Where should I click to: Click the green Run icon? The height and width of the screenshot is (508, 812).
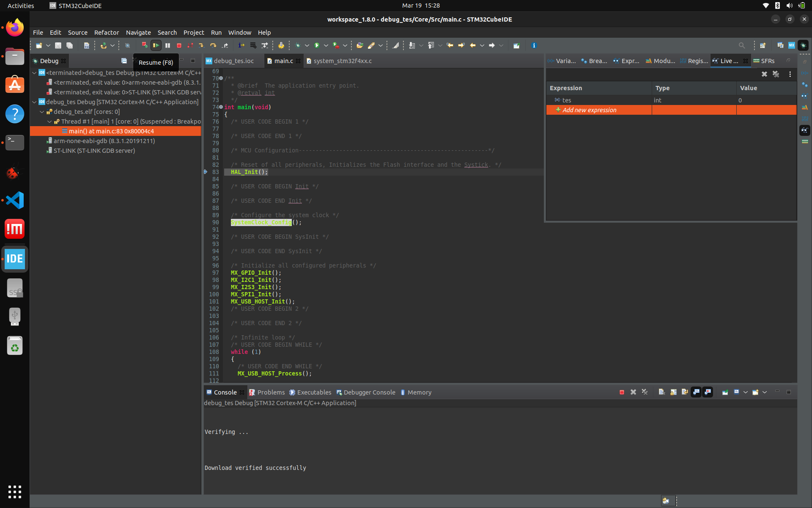316,45
